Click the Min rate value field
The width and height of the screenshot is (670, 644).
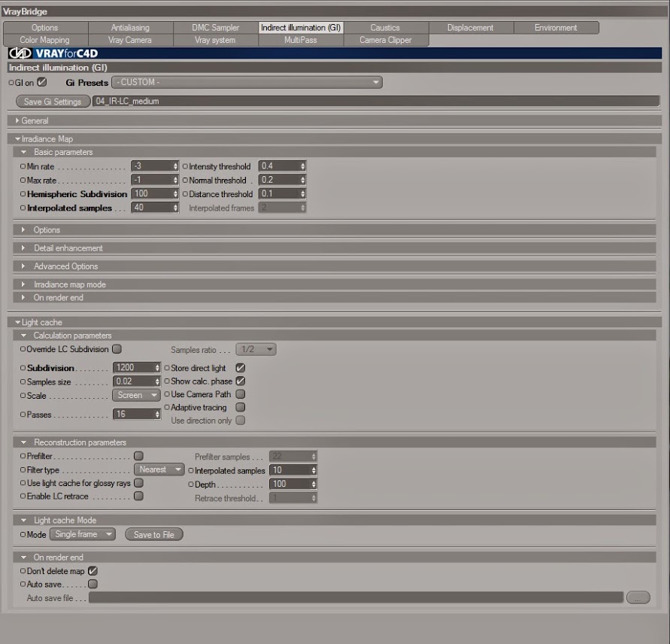151,166
